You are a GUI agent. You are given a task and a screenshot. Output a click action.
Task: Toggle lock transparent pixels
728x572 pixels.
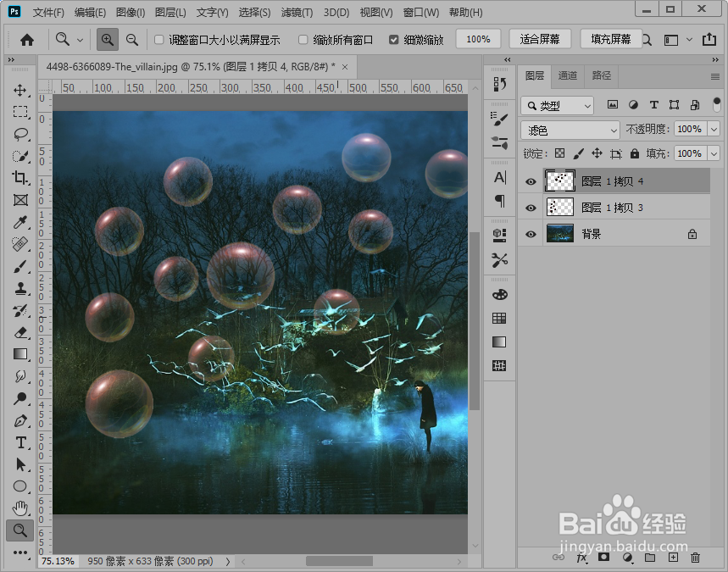click(560, 153)
